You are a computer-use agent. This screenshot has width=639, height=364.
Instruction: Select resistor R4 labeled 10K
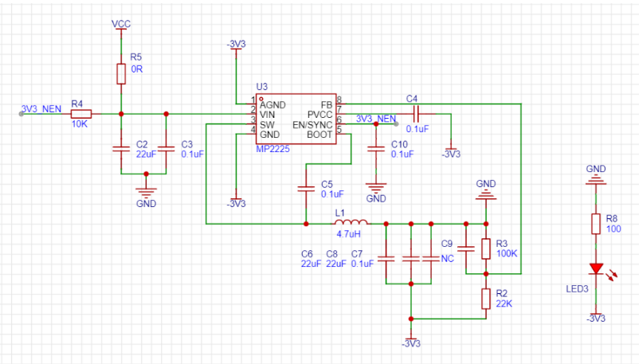click(x=80, y=114)
